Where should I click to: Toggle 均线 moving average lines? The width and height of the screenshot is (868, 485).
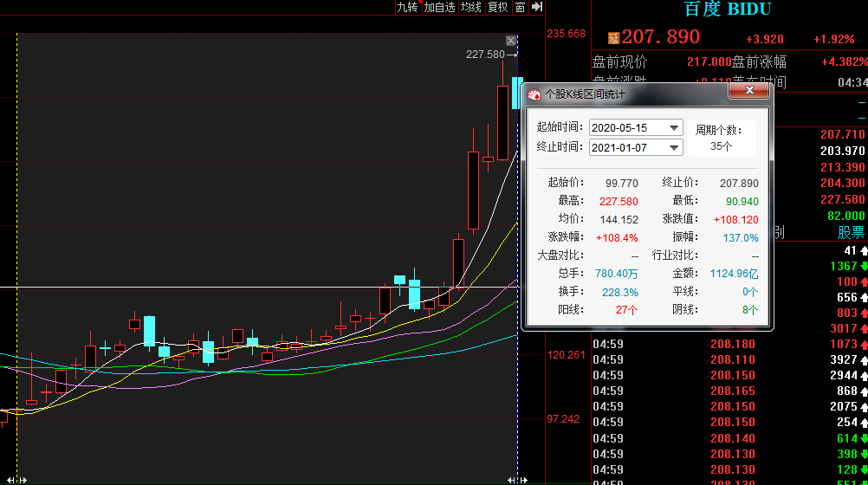(471, 7)
